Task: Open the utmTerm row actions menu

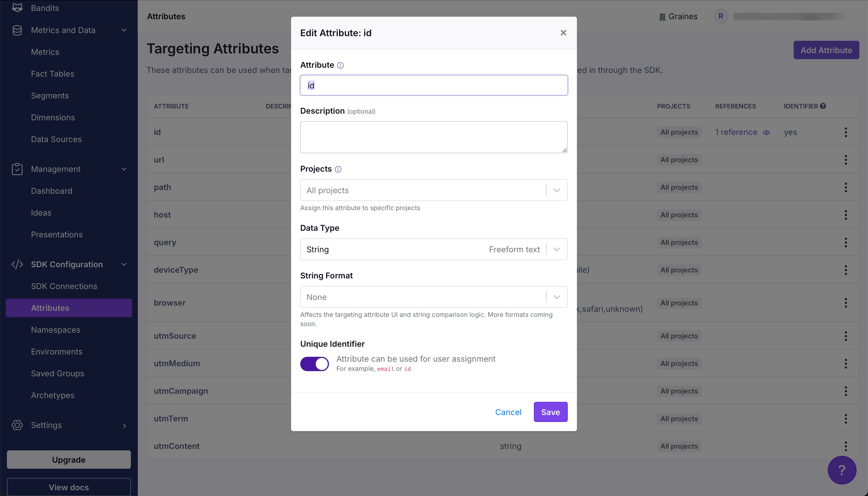Action: [846, 419]
